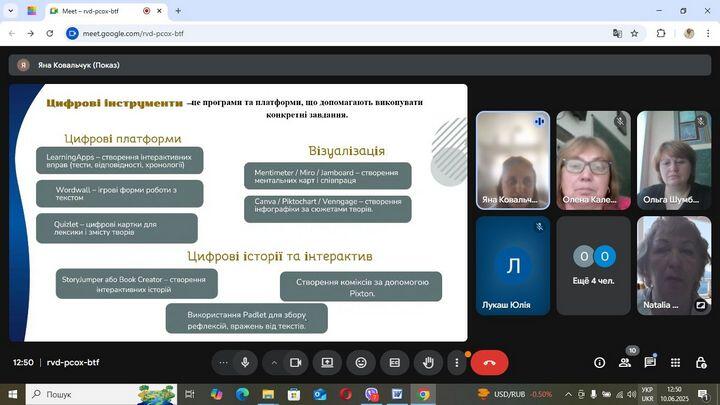Open File Explorer from taskbar

pyautogui.click(x=268, y=394)
